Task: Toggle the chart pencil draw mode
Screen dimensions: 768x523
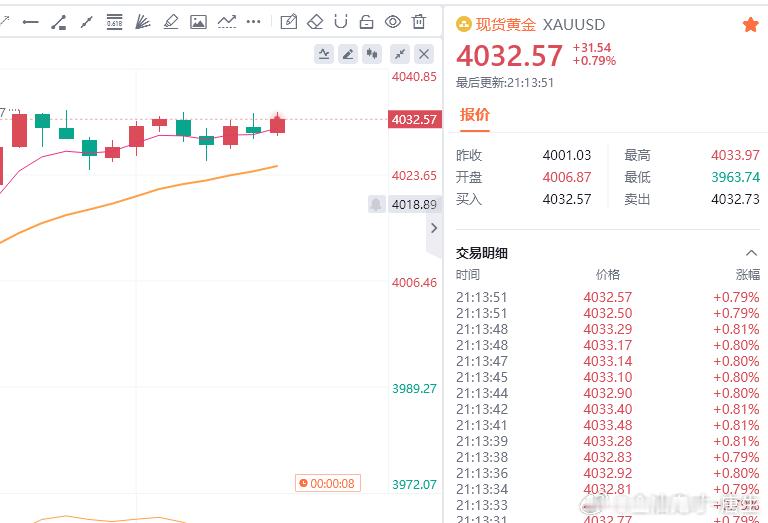Action: pos(348,54)
